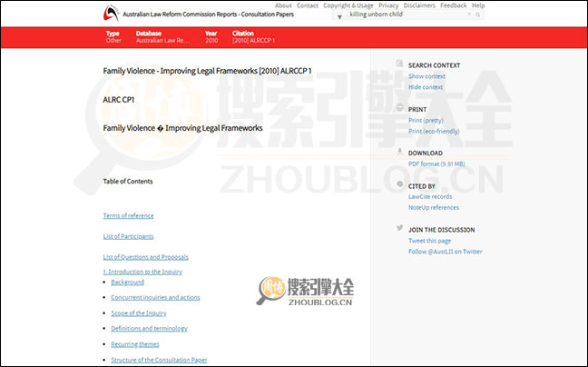Image resolution: width=588 pixels, height=367 pixels.
Task: Open the search options dropdown arrow
Action: click(x=339, y=16)
